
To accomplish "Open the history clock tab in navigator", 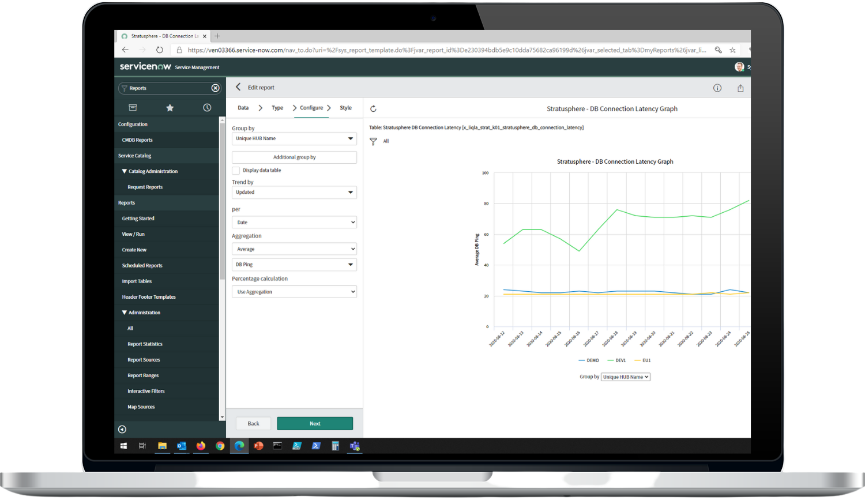I will point(207,108).
